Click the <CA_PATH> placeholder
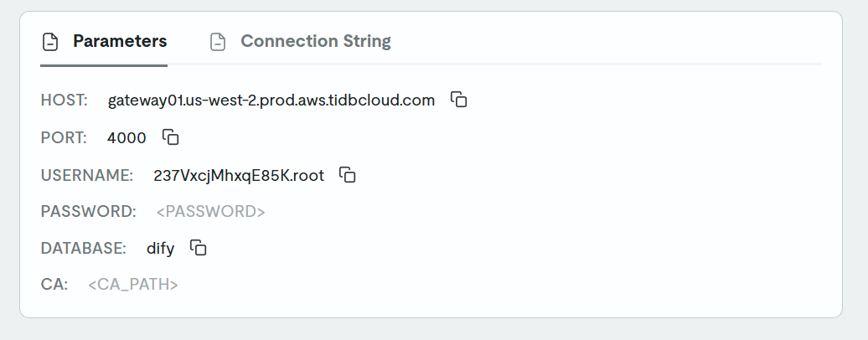The height and width of the screenshot is (340, 868). (133, 285)
